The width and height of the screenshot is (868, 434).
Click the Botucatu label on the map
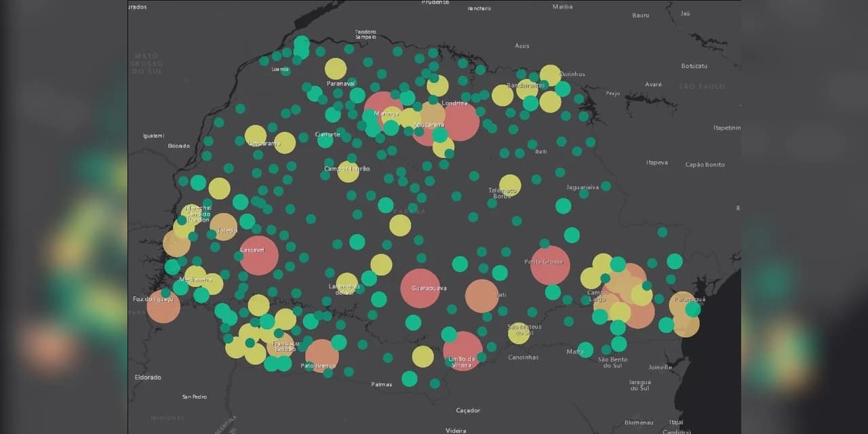694,66
